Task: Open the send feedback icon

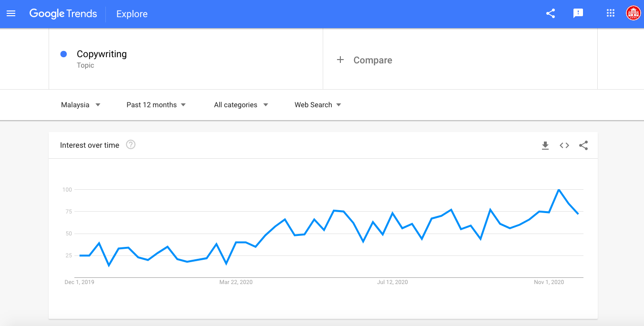Action: [578, 14]
